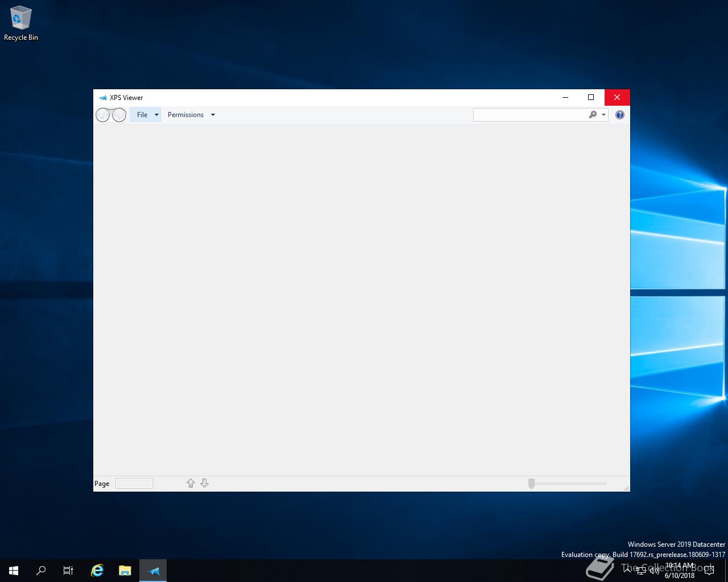Image resolution: width=728 pixels, height=582 pixels.
Task: Open the Permissions menu
Action: 185,115
